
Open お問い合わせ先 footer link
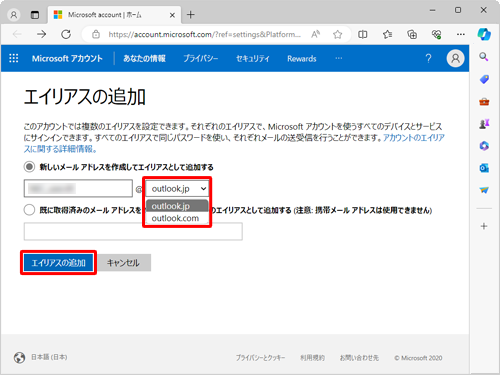coord(359,358)
